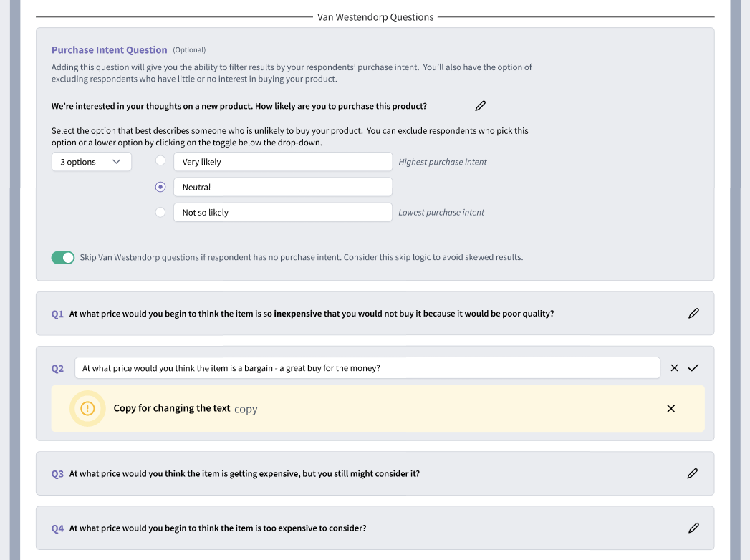
Task: Discard Q2 edits using the X icon
Action: (x=673, y=367)
